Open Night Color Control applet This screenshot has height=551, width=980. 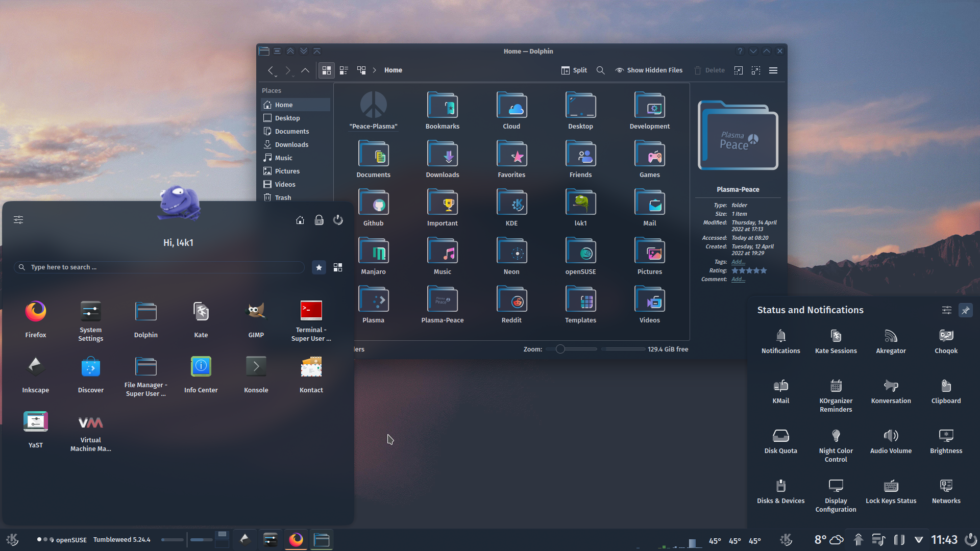click(x=836, y=445)
